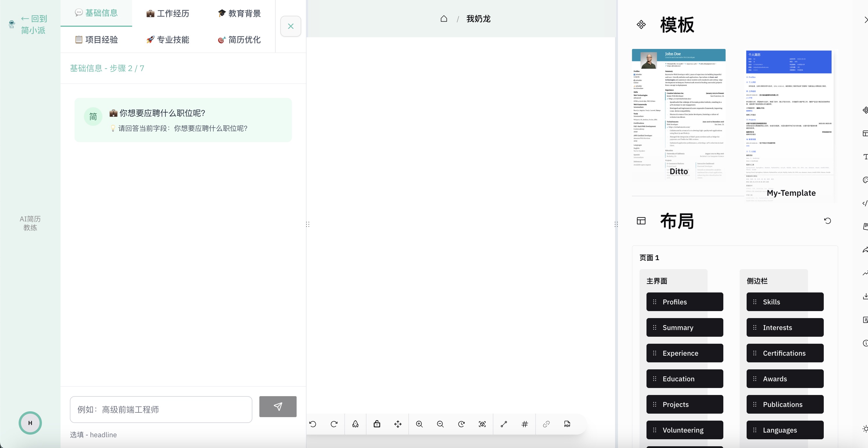Click the 模板 section diamond icon
The width and height of the screenshot is (868, 448).
coord(641,24)
